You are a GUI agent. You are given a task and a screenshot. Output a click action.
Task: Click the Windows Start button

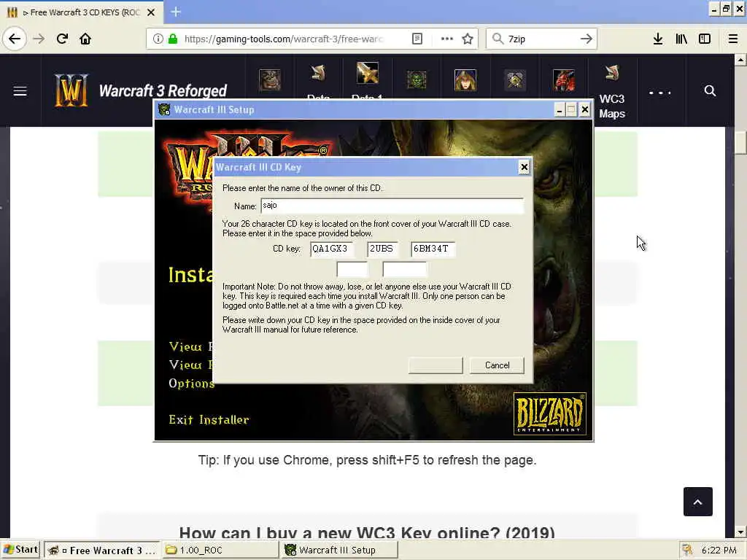(x=20, y=550)
